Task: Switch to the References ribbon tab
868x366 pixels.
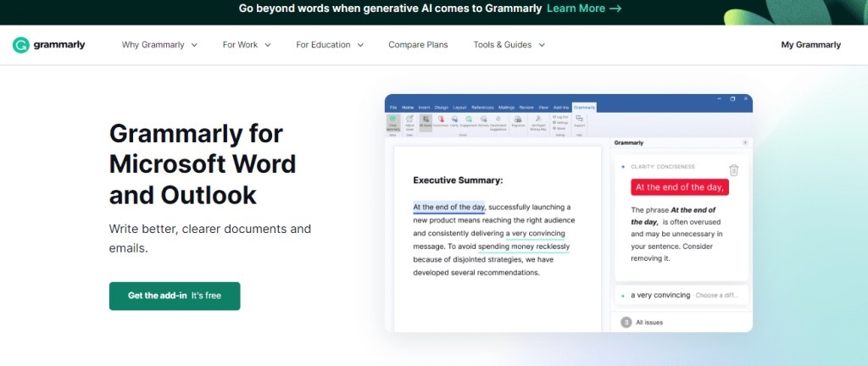Action: click(482, 108)
